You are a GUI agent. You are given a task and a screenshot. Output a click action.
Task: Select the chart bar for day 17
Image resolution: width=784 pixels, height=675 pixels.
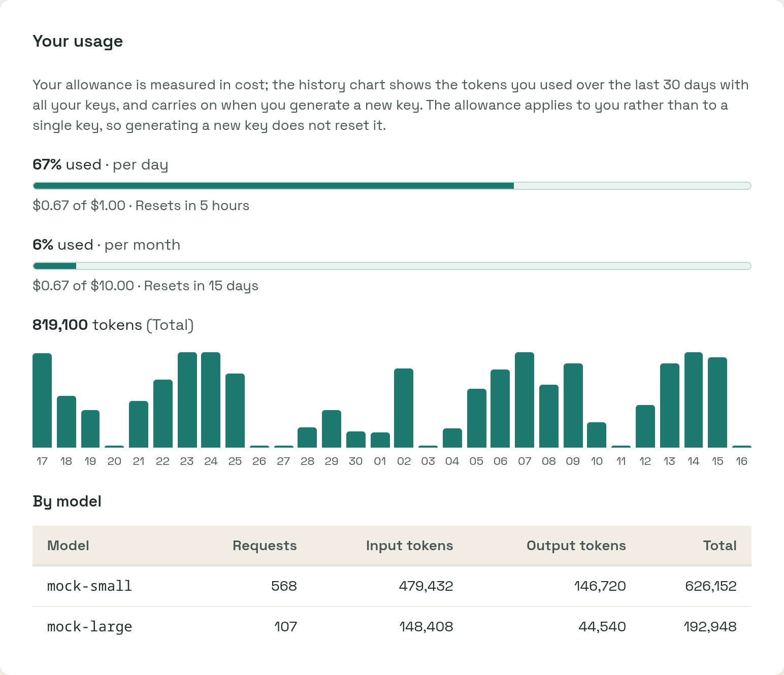tap(42, 400)
